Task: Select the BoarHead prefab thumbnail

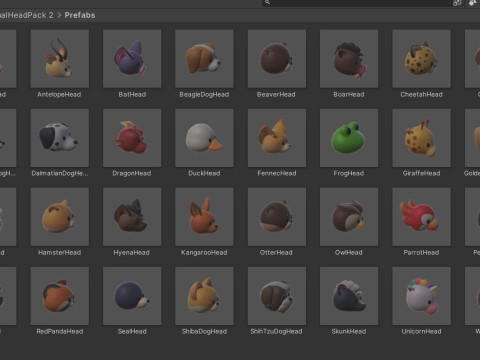Action: click(349, 59)
